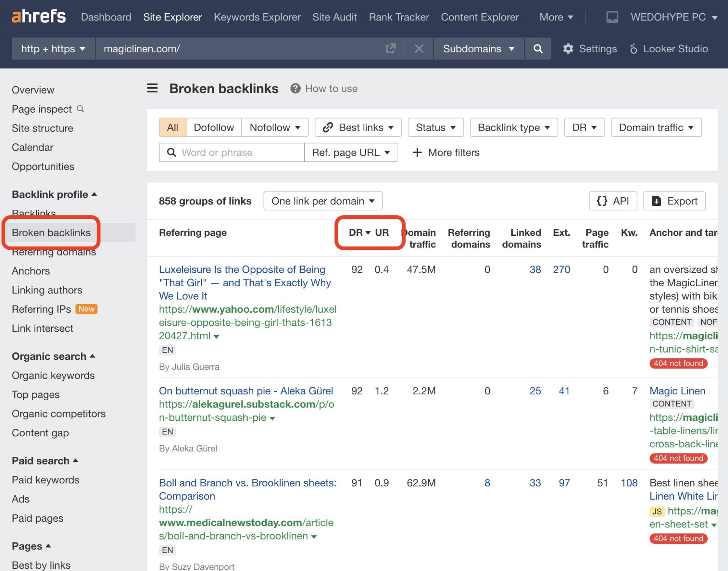Click the search magnifier button
728x571 pixels.
click(538, 49)
